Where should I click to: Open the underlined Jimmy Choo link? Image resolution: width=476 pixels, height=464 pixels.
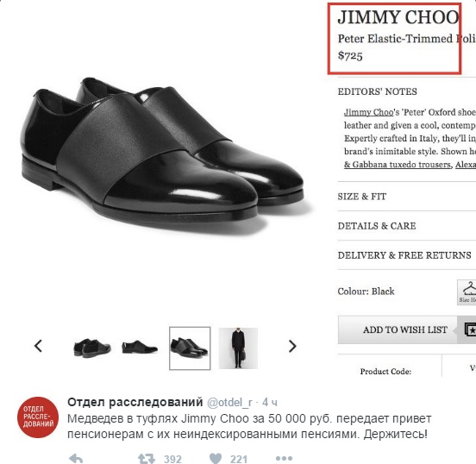click(x=368, y=112)
